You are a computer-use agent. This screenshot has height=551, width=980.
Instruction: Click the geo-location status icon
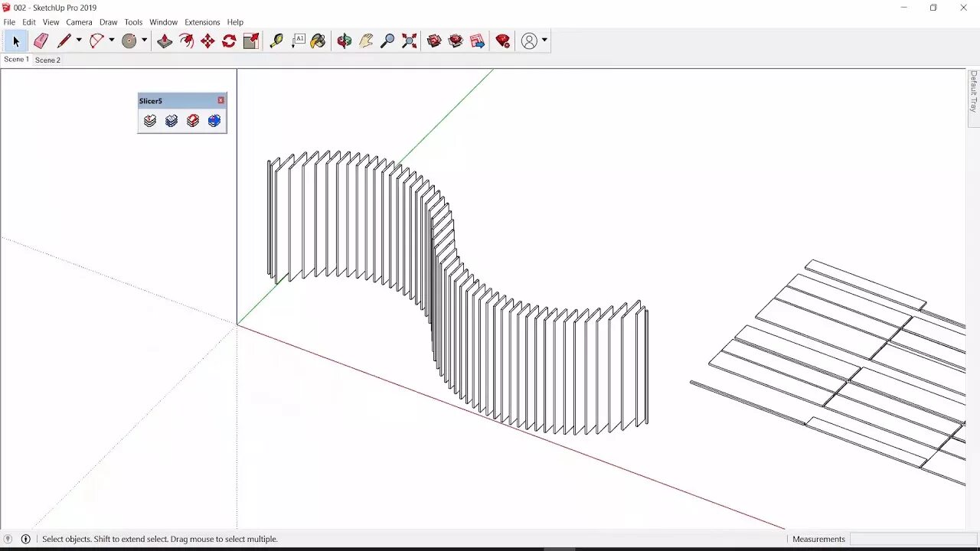tap(8, 539)
